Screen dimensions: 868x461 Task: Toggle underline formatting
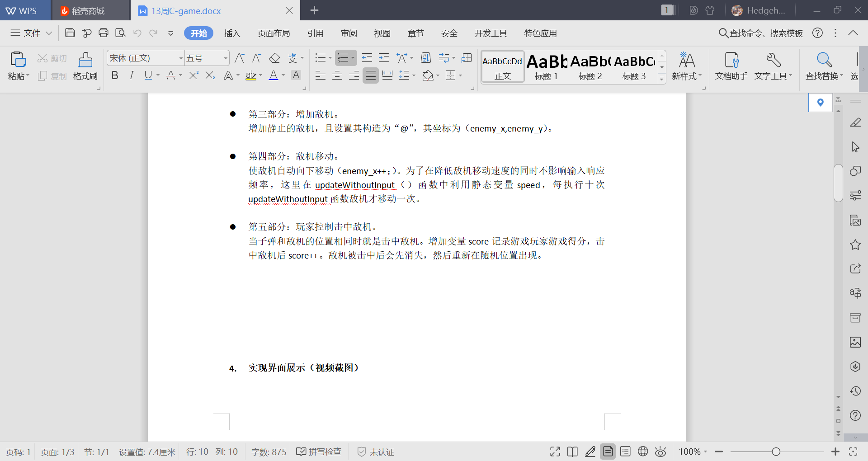[148, 75]
